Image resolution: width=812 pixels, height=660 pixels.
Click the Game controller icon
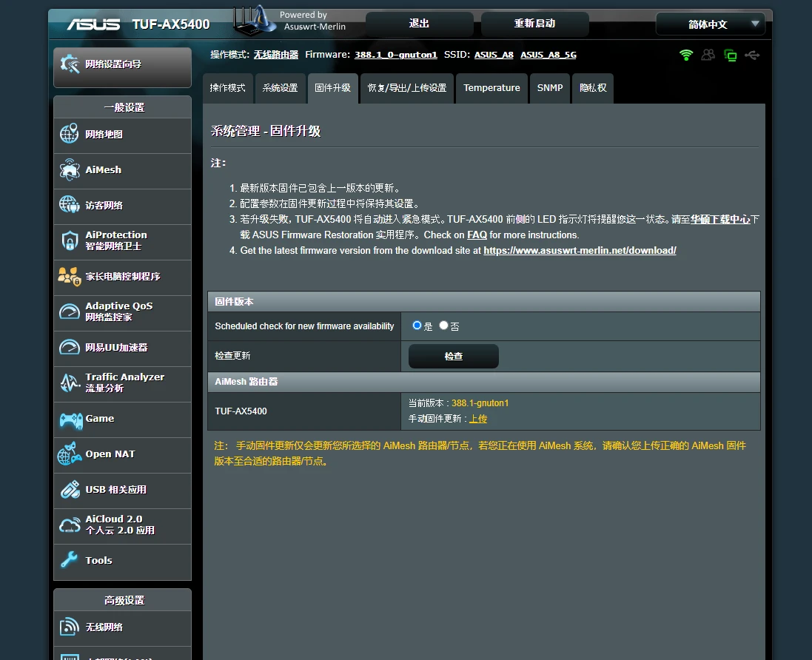point(71,420)
